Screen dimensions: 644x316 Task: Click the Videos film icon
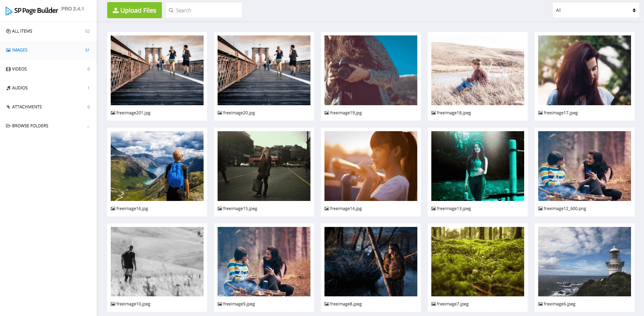pyautogui.click(x=8, y=69)
